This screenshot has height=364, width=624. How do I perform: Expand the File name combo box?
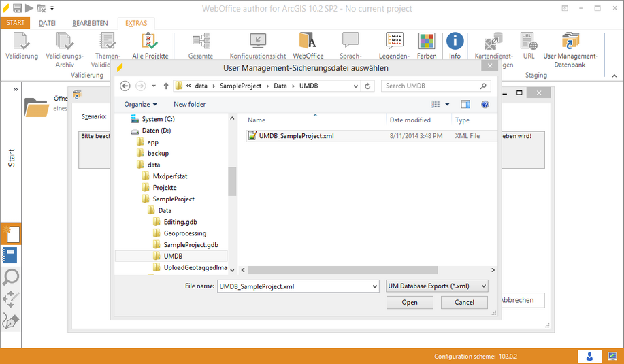(x=374, y=286)
